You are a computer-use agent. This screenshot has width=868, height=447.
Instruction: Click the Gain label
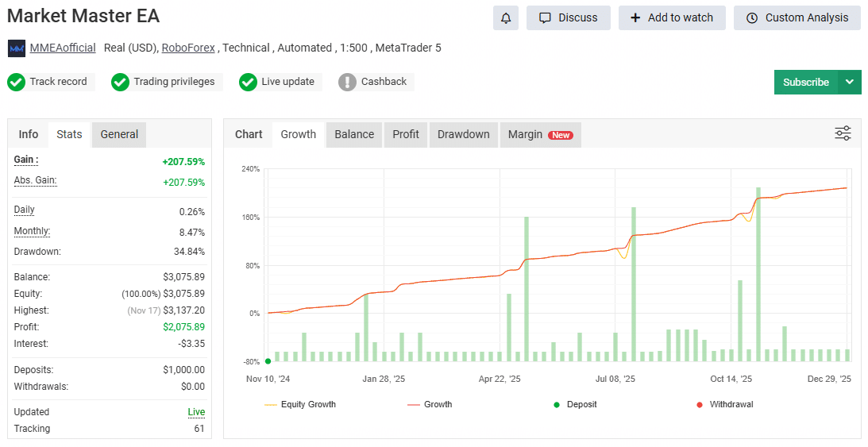pyautogui.click(x=26, y=160)
